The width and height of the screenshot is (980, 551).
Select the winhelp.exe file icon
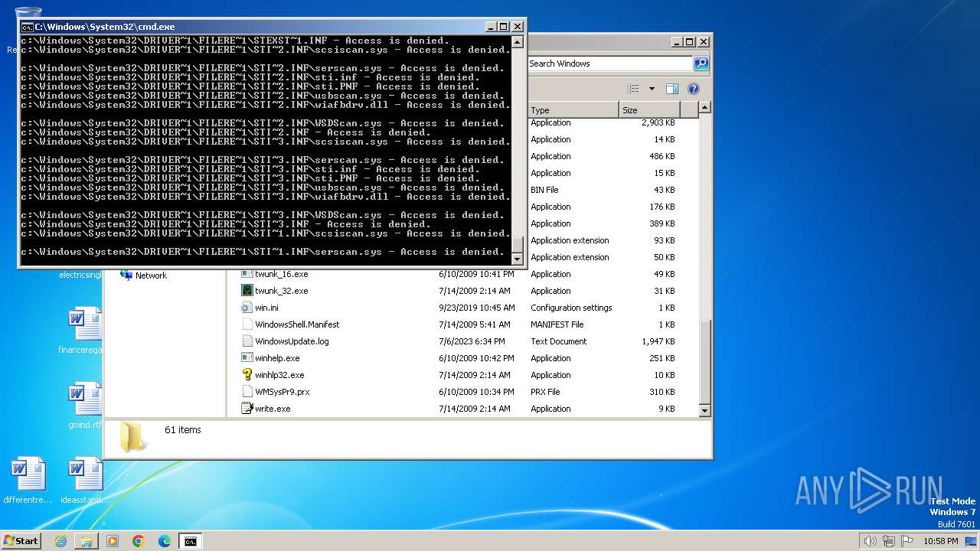[x=247, y=358]
